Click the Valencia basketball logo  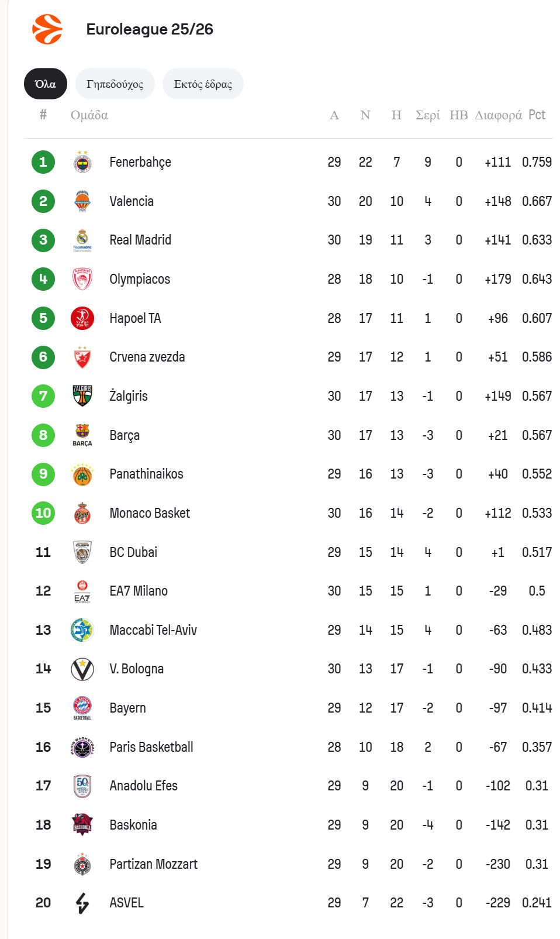(x=82, y=201)
